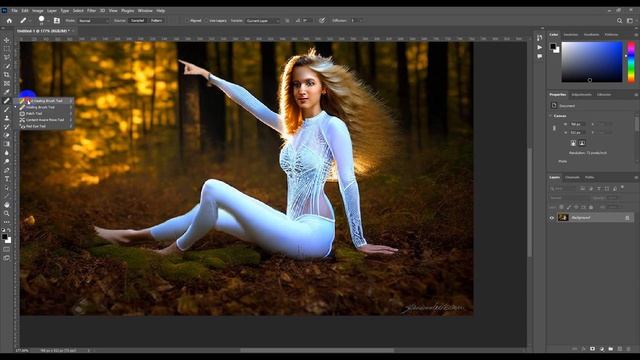The height and width of the screenshot is (360, 640).
Task: Select the Pattern source option
Action: pyautogui.click(x=156, y=20)
